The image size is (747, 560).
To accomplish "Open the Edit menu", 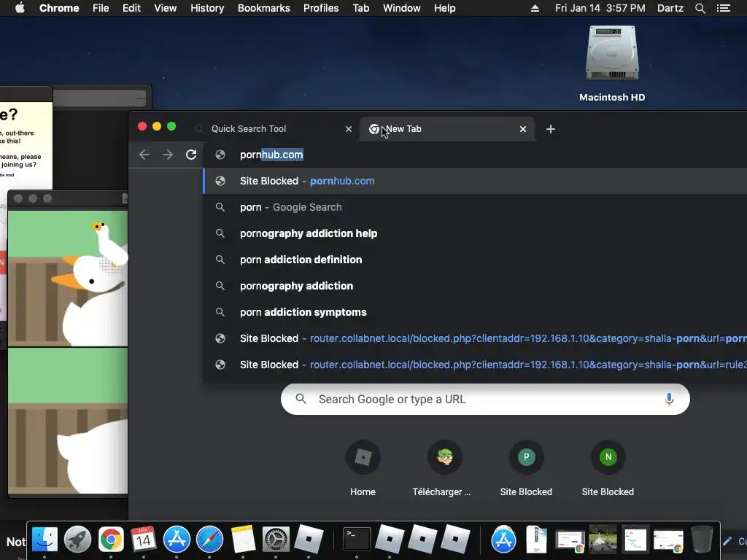I will click(131, 8).
